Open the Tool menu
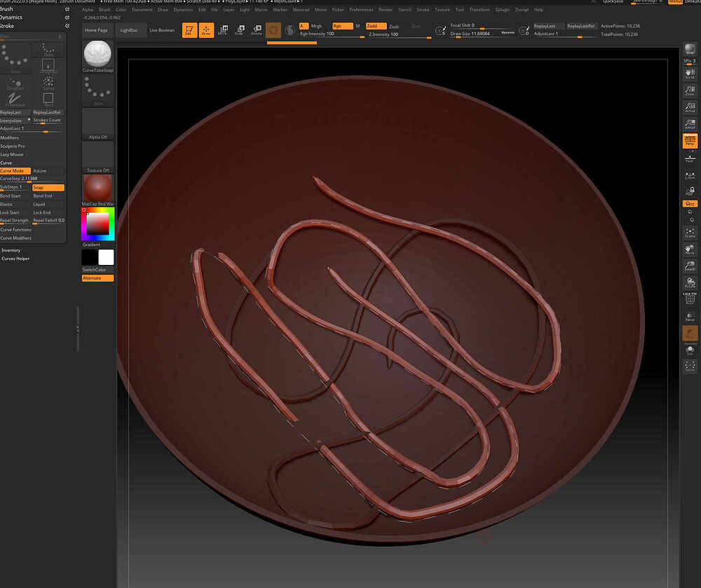The image size is (701, 588). [x=460, y=9]
